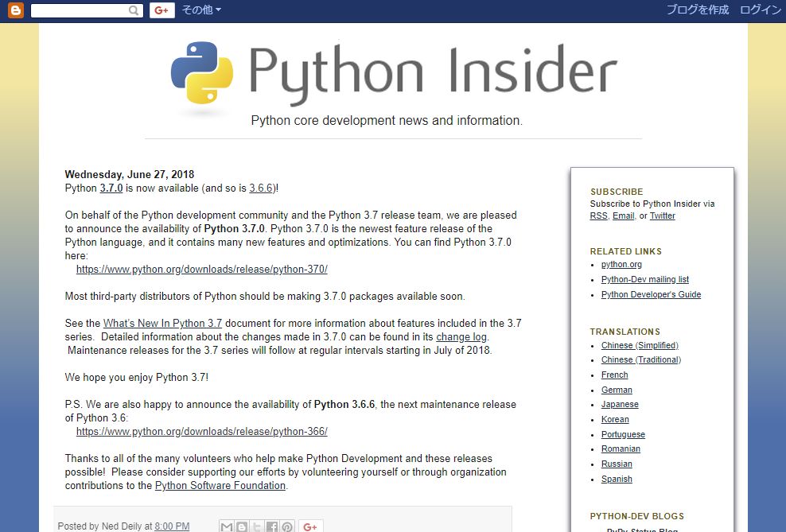Image resolution: width=786 pixels, height=532 pixels.
Task: Open the python.org link
Action: 621,264
